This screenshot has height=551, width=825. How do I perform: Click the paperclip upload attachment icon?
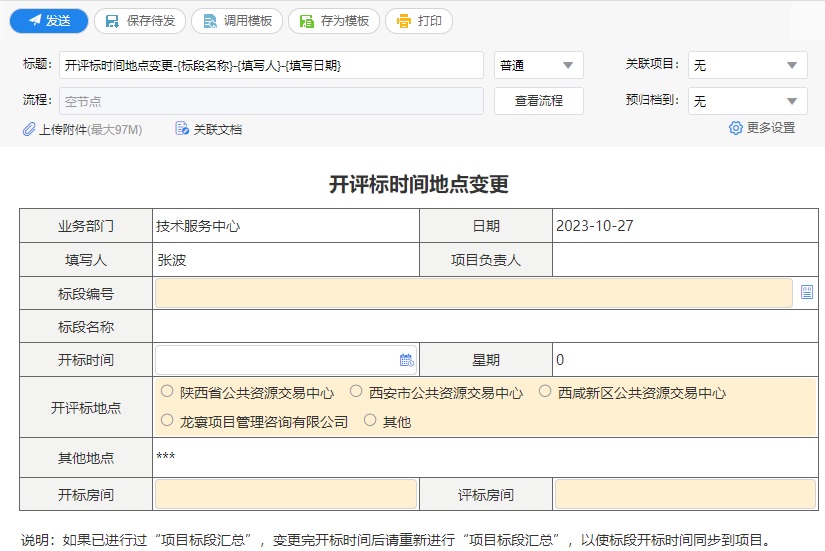(x=29, y=129)
